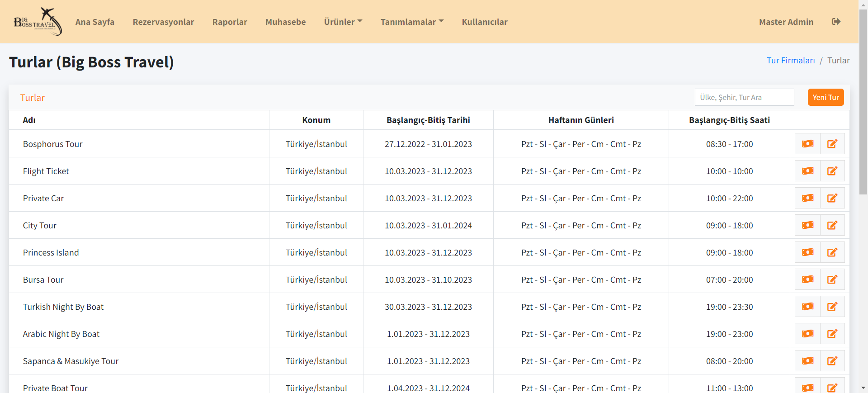Click date range 10.03.2023 - 31.01.2024
The width and height of the screenshot is (868, 393).
pyautogui.click(x=428, y=225)
